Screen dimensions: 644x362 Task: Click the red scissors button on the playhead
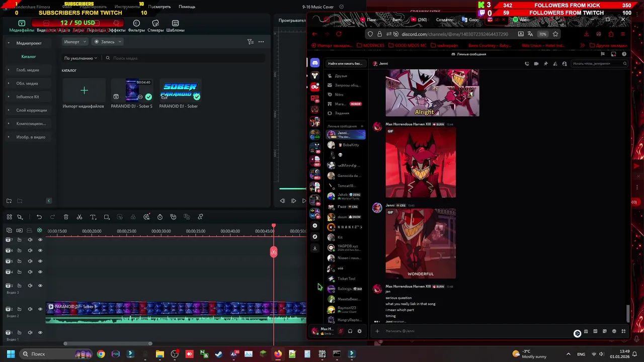pos(274,252)
